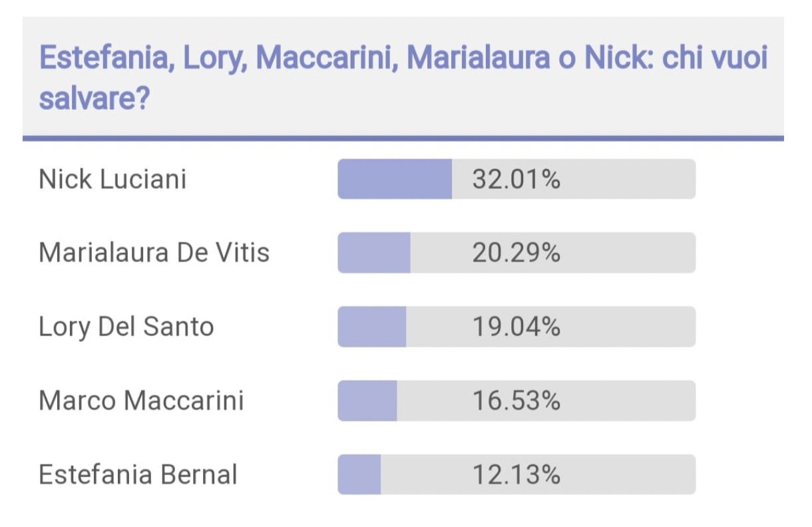This screenshot has height=527, width=812.
Task: Click the 19.04% percentage value
Action: point(516,327)
